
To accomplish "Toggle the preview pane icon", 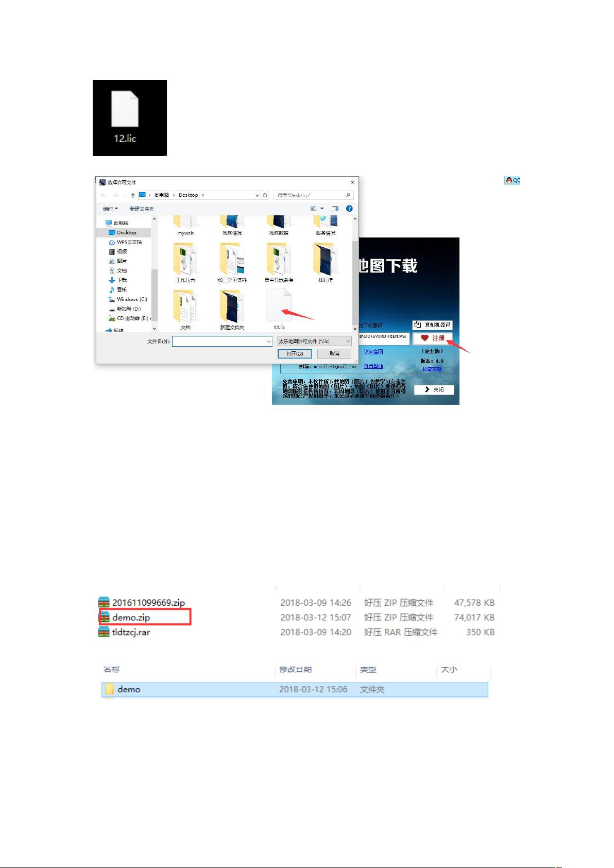I will (335, 209).
